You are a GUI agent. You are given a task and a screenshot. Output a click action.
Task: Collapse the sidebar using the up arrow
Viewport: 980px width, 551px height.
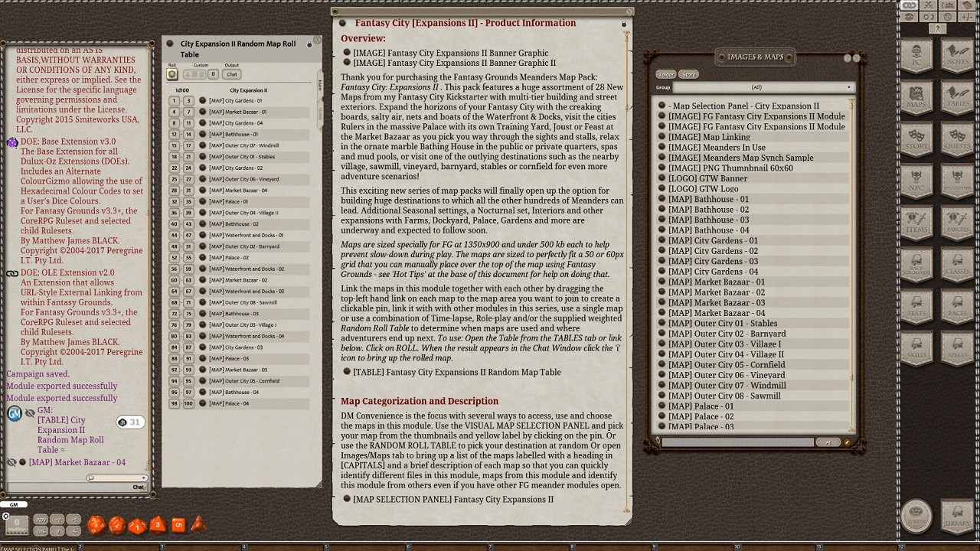937,28
